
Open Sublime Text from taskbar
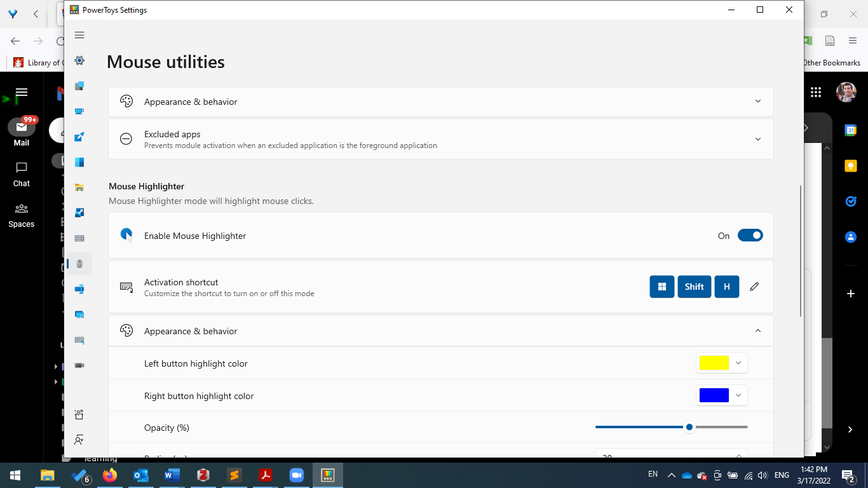click(x=234, y=475)
